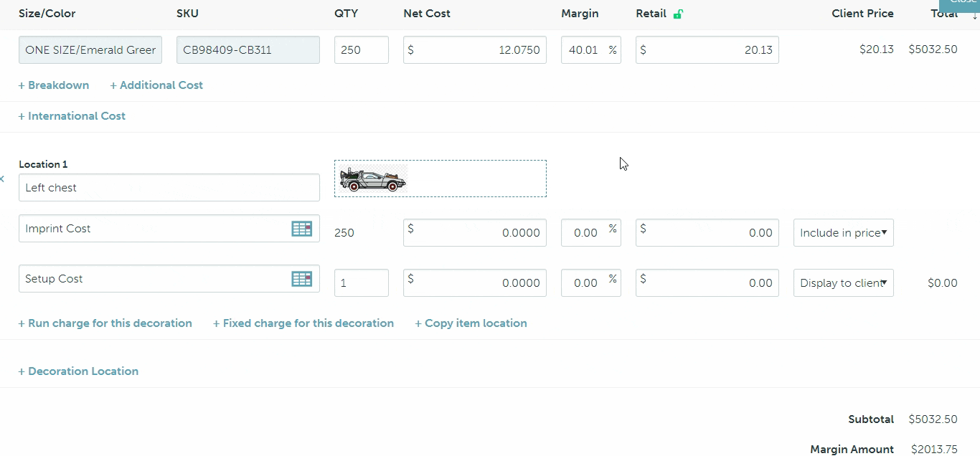Click the green Retail lock icon
The image size is (980, 456).
coord(678,14)
